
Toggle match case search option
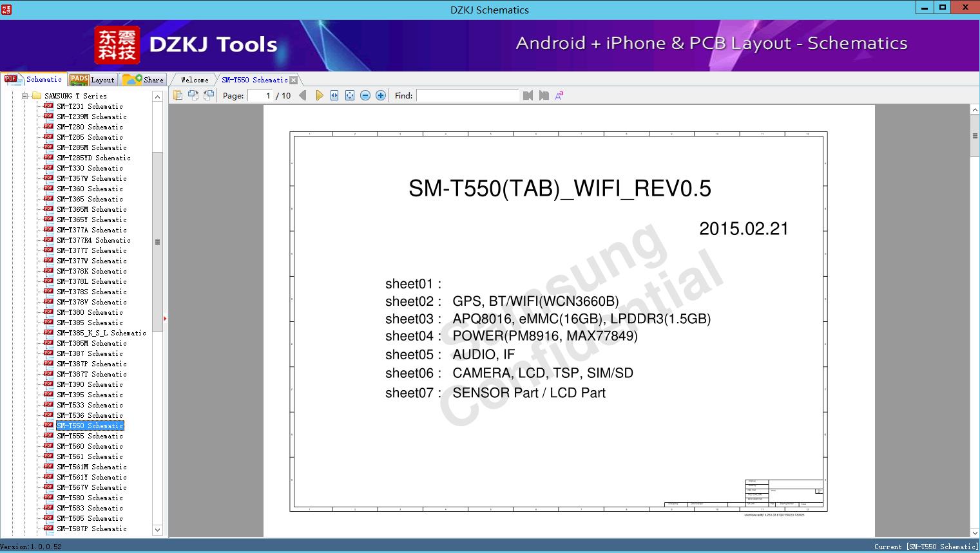click(559, 95)
